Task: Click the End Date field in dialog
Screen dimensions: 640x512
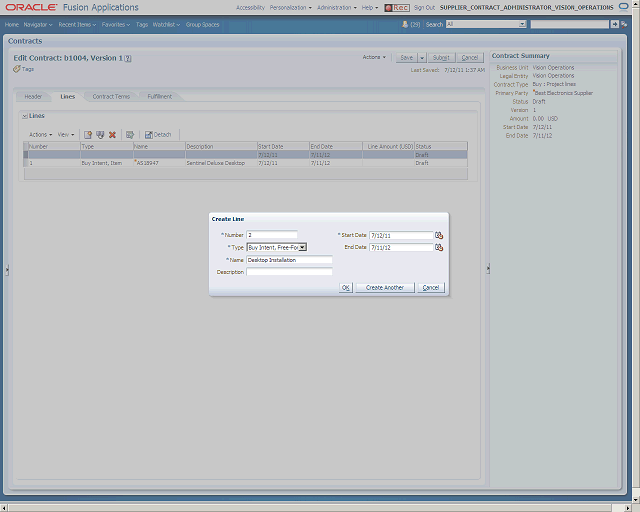Action: pyautogui.click(x=401, y=247)
